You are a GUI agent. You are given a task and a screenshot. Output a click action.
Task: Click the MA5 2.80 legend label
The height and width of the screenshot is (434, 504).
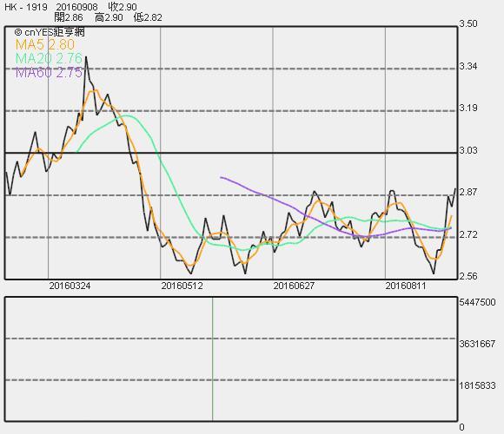tap(45, 44)
